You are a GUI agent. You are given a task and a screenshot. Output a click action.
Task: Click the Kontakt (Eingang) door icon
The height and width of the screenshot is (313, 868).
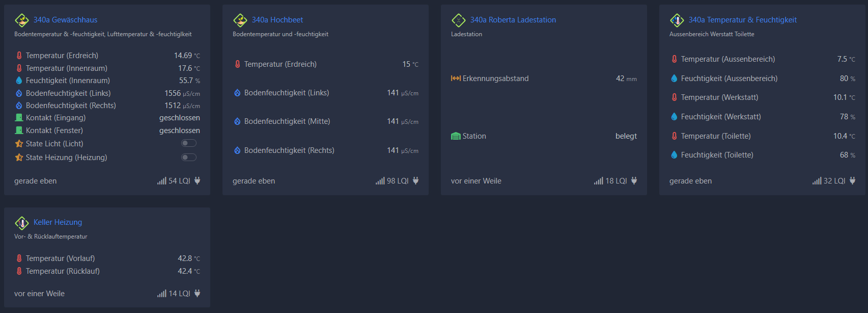click(x=19, y=118)
